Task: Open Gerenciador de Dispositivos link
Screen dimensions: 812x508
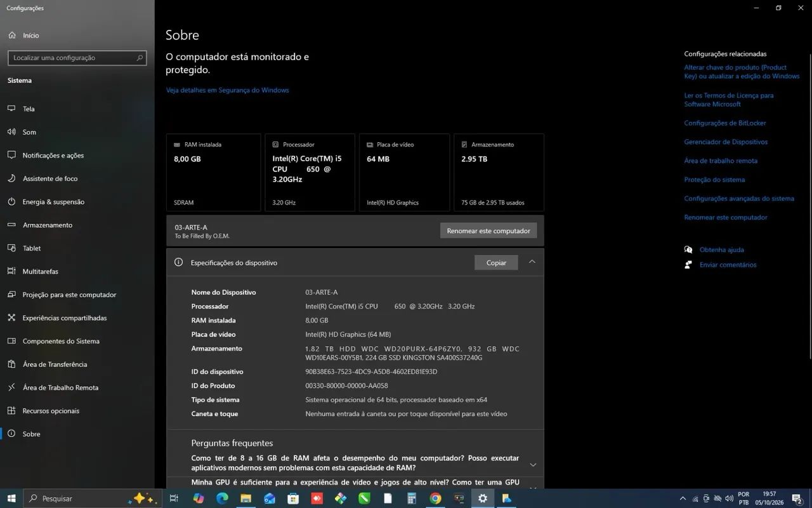Action: coord(726,142)
